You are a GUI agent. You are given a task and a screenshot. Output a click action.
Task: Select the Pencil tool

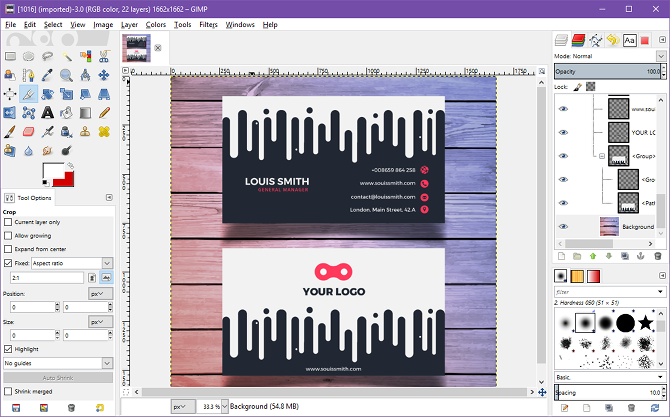pos(104,113)
